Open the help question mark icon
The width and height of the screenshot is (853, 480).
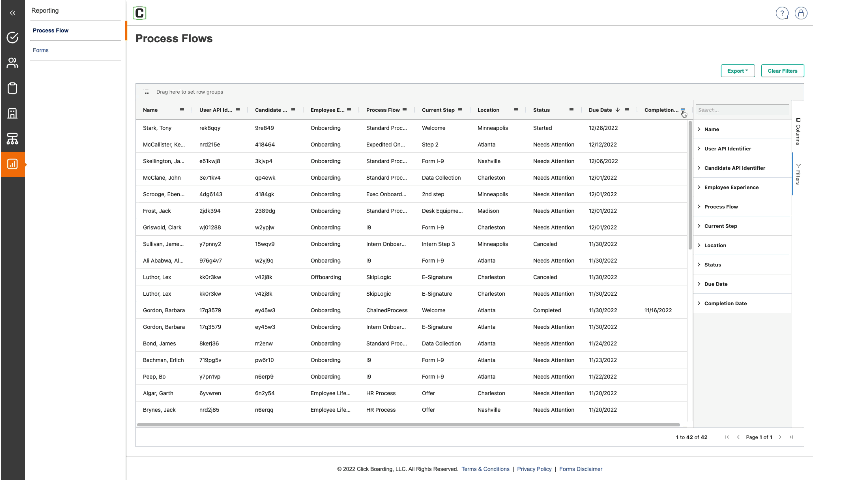click(x=782, y=13)
